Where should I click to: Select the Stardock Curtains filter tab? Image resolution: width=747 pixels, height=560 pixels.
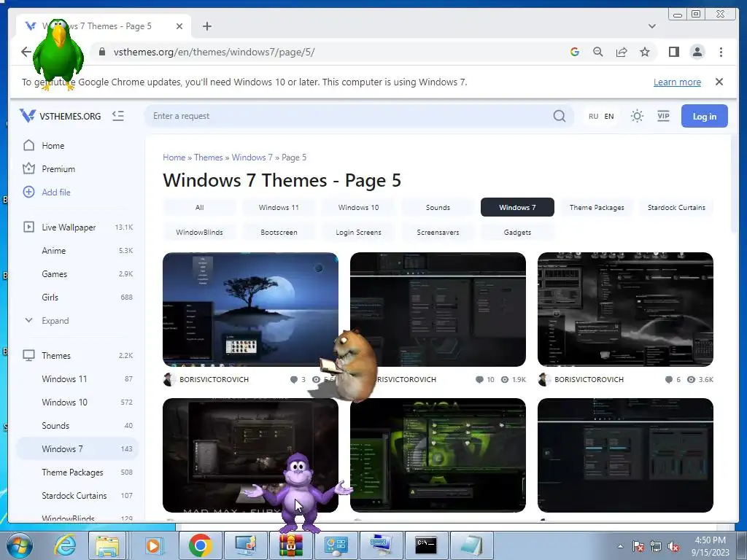(676, 207)
